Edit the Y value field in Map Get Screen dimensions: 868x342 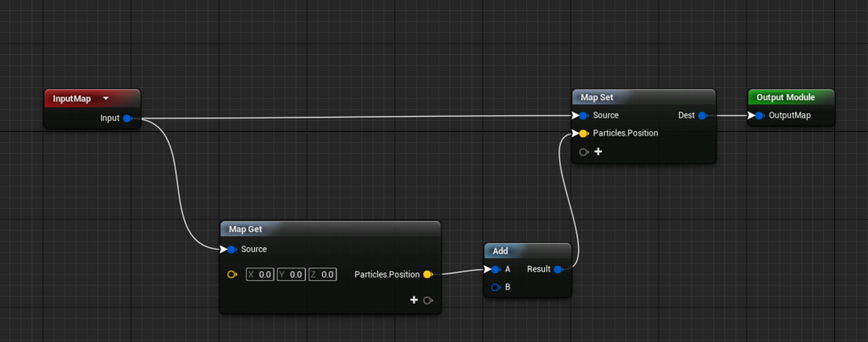pyautogui.click(x=292, y=274)
